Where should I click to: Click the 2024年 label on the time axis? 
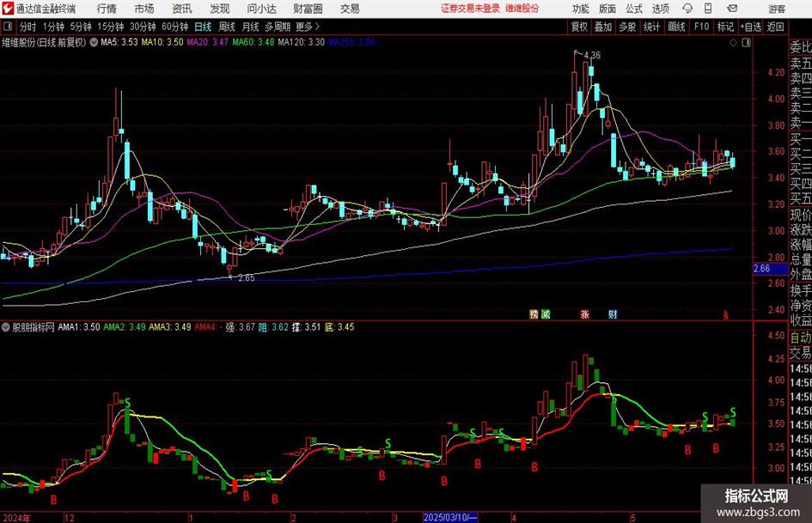click(16, 518)
